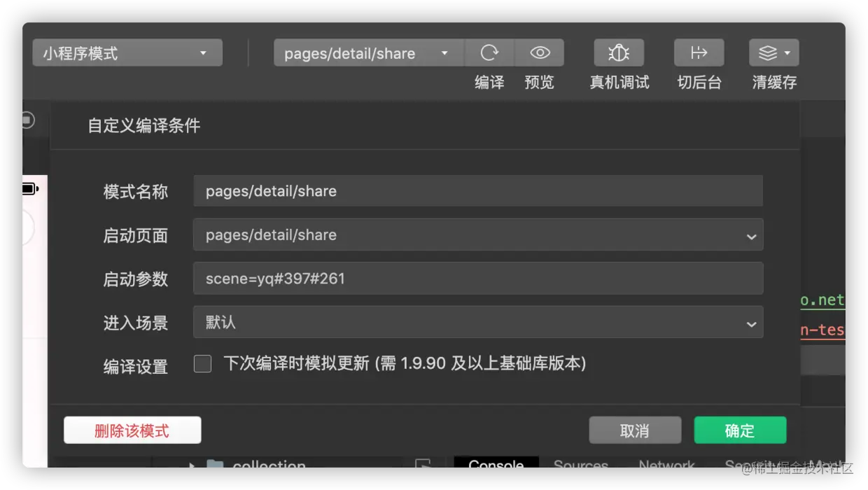
Task: Click the preview eye icon
Action: 540,53
